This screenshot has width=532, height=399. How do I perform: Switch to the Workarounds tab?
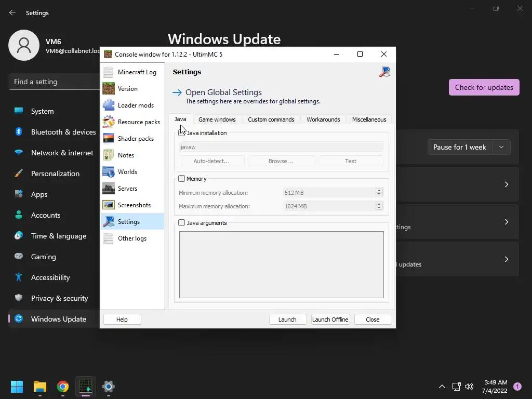(x=323, y=119)
